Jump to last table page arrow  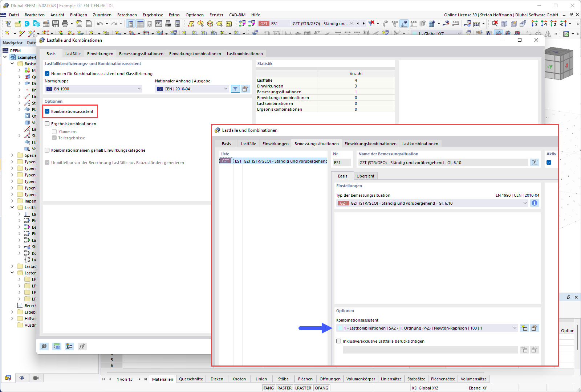(146, 379)
